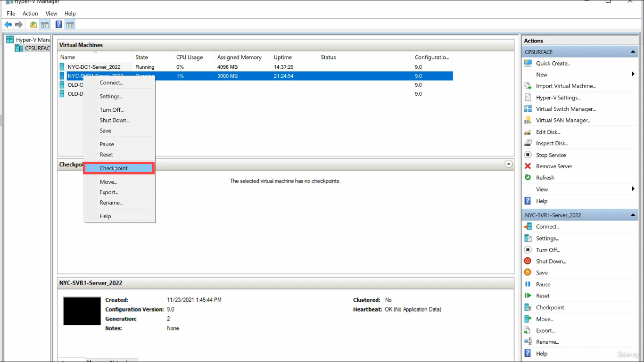Click the Up one level folder icon
The width and height of the screenshot is (644, 362).
[x=33, y=25]
